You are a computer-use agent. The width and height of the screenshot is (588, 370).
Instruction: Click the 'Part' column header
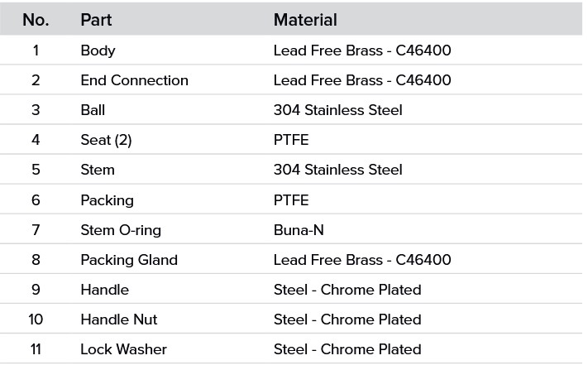point(96,20)
